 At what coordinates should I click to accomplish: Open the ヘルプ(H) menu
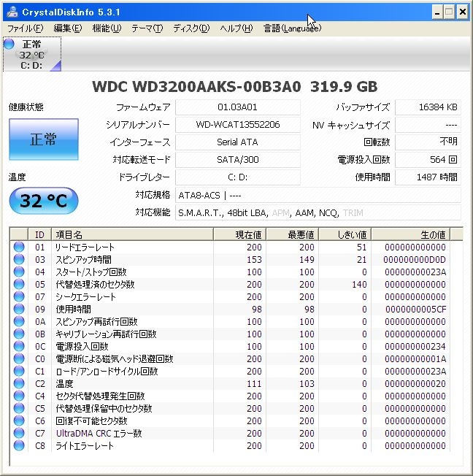point(236,28)
